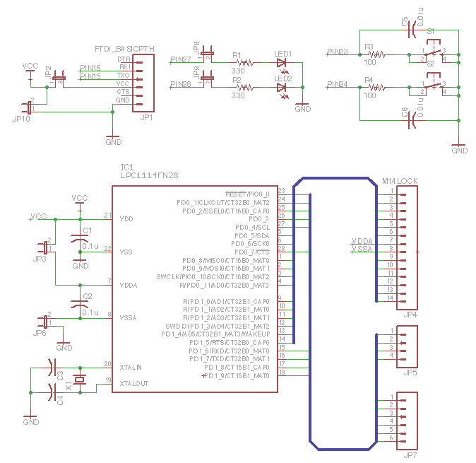Click the DTR pin label on JP1
Screen dimensions: 476x463
tap(124, 59)
